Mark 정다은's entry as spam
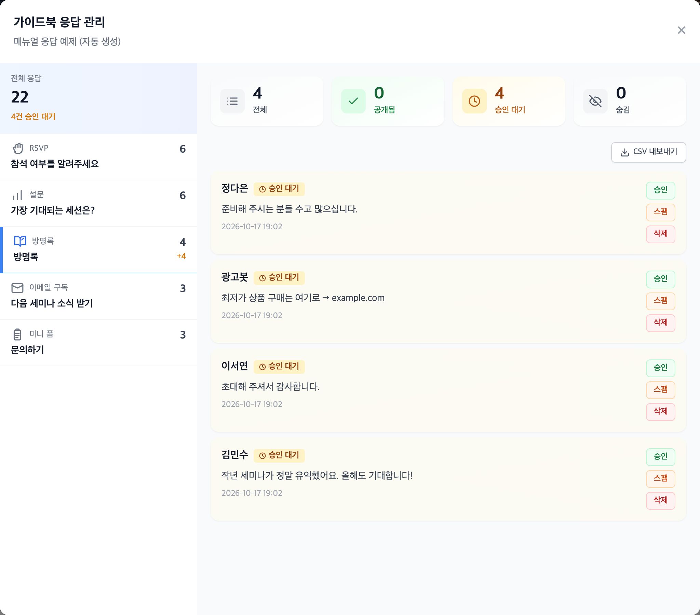This screenshot has height=615, width=700. pos(660,212)
